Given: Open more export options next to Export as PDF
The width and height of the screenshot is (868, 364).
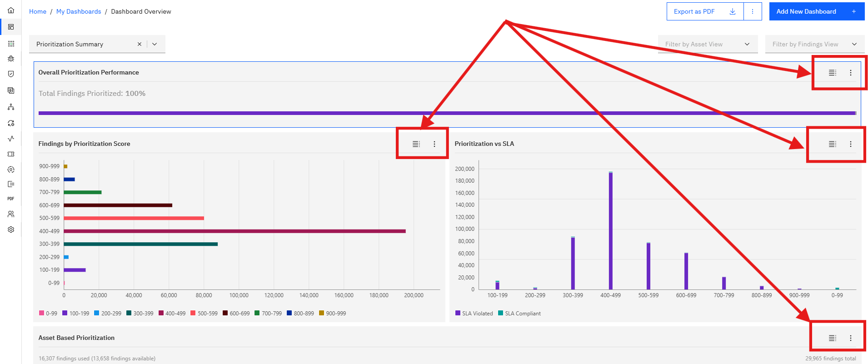Looking at the screenshot, I should 753,11.
